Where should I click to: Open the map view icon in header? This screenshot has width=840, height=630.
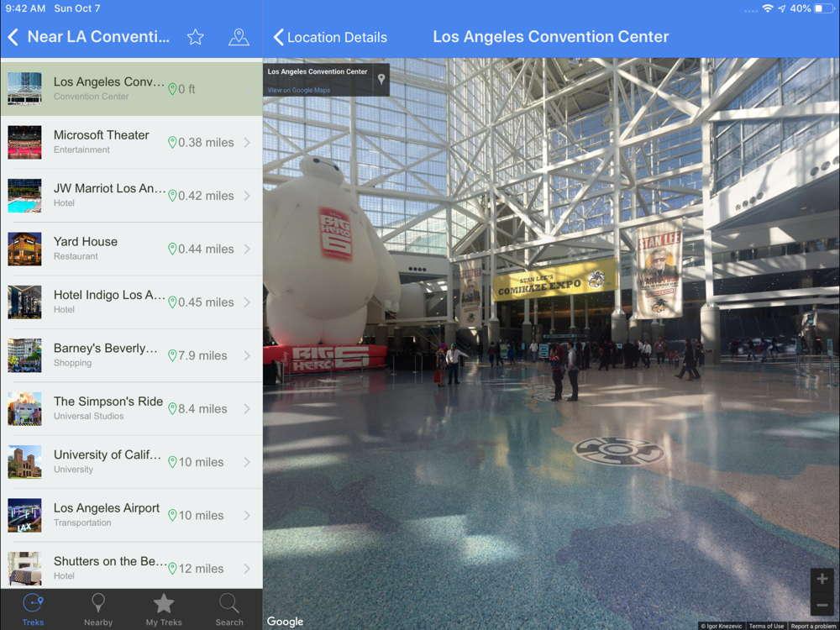point(239,37)
